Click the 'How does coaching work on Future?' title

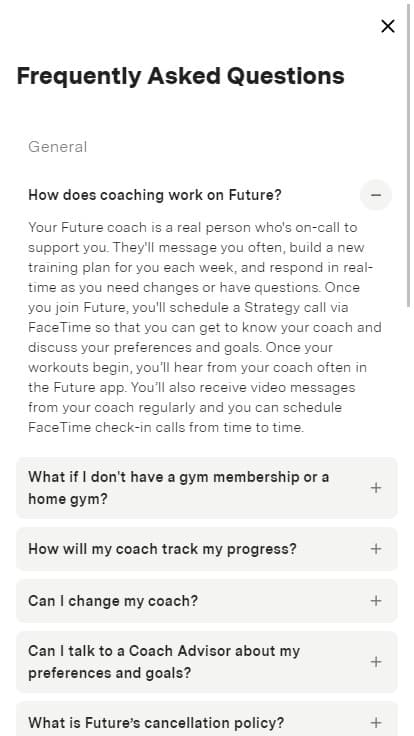pos(154,195)
